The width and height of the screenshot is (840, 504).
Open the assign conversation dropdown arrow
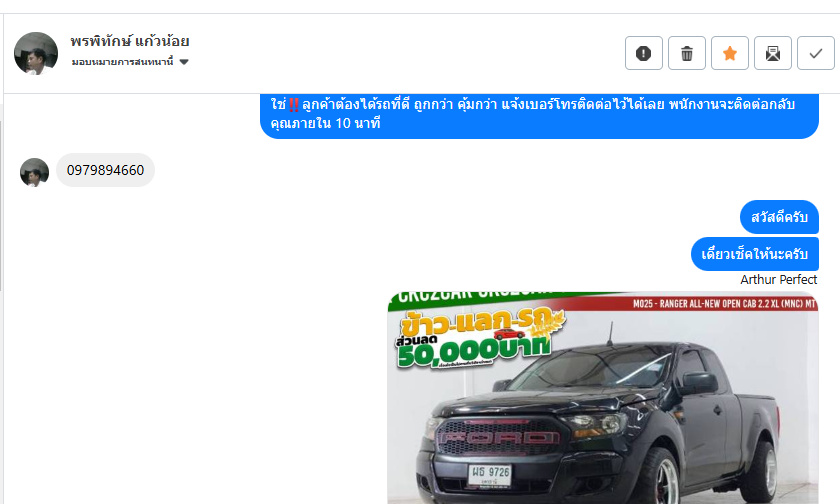[184, 62]
